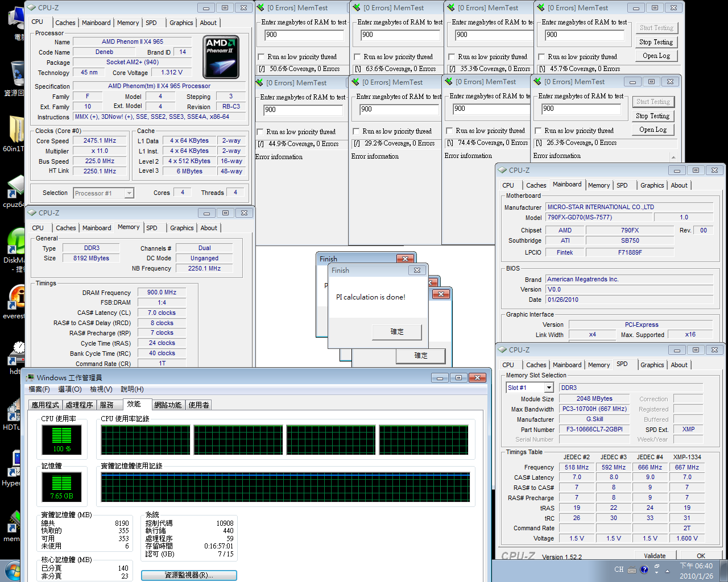Click the show desktop strip at taskbar end
728x582 pixels.
pyautogui.click(x=724, y=571)
